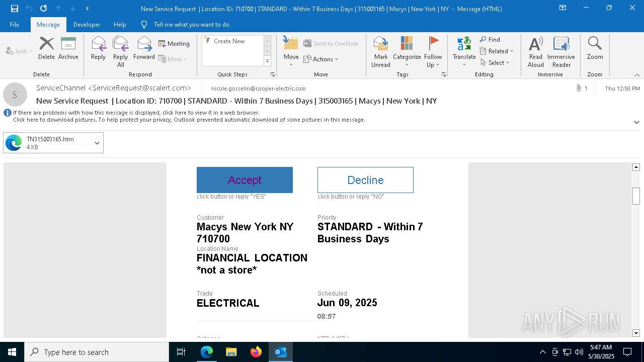Open the Zoom dialog
The width and height of the screenshot is (644, 362).
pos(595,49)
